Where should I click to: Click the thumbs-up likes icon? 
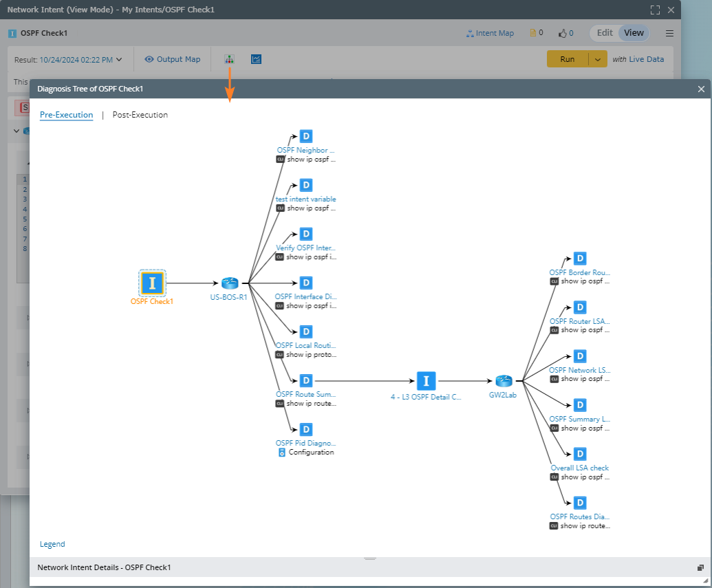[563, 33]
